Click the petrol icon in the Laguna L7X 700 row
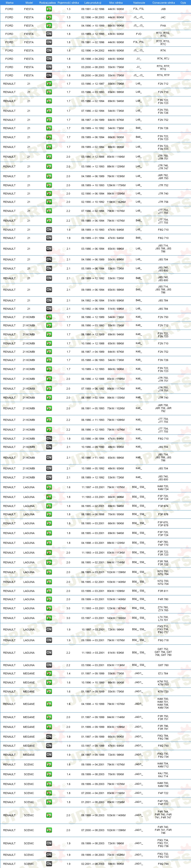Image resolution: width=191 pixels, height=868 pixels. point(49,618)
